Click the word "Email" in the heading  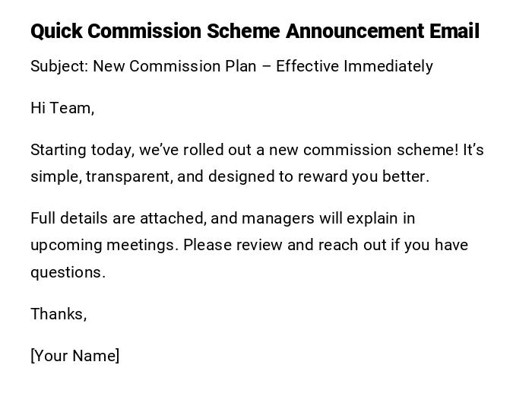[x=454, y=32]
